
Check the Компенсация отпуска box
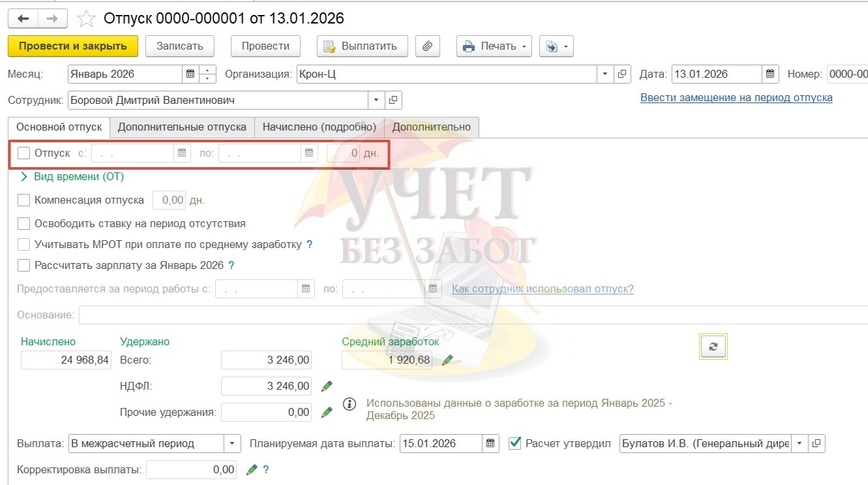[24, 200]
